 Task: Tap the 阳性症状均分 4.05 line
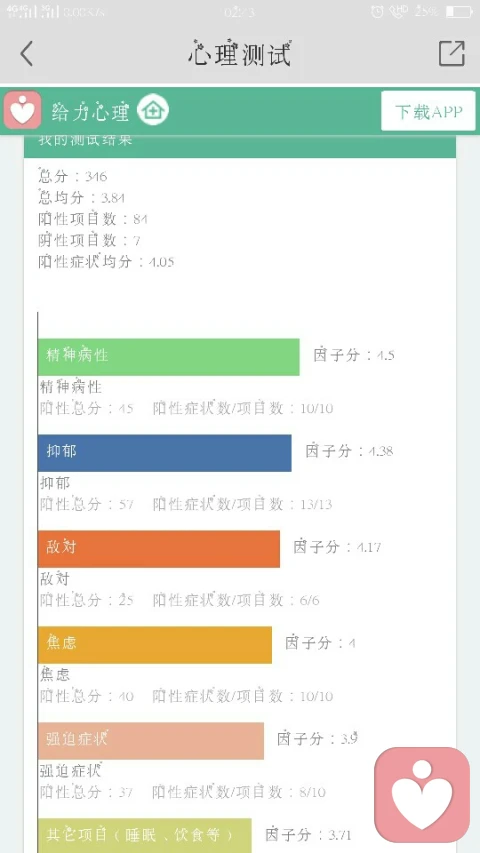pos(107,262)
